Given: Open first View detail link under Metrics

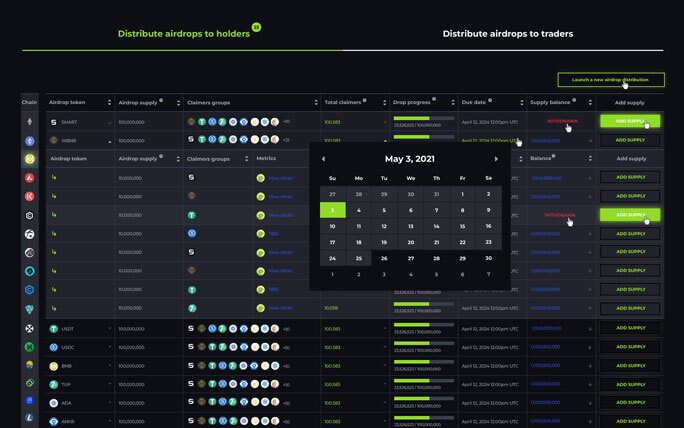Looking at the screenshot, I should tap(280, 178).
